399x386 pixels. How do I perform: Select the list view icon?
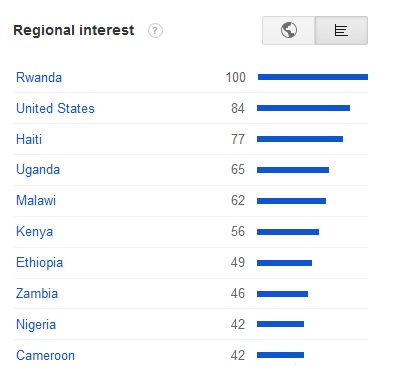pyautogui.click(x=341, y=30)
